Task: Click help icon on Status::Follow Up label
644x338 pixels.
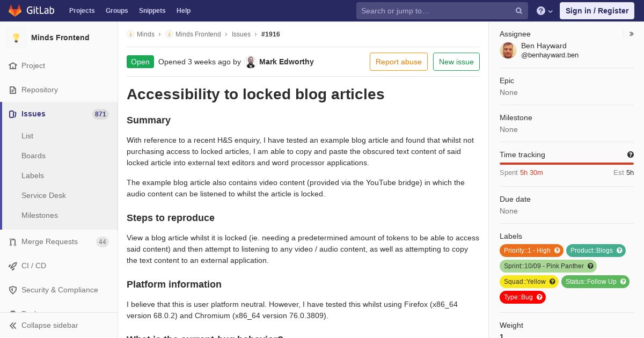Action: tap(623, 282)
